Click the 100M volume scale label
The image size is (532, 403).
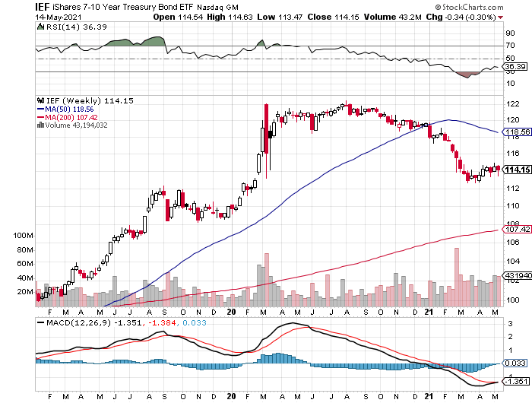click(x=23, y=235)
